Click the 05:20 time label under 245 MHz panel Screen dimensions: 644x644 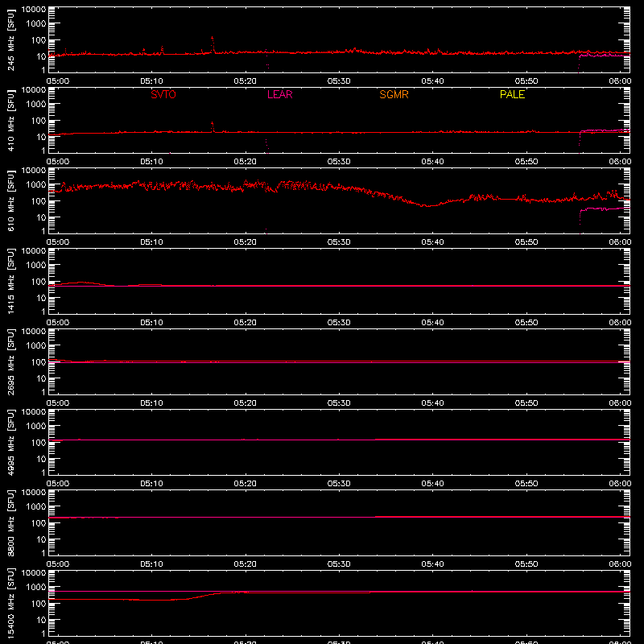pos(246,81)
